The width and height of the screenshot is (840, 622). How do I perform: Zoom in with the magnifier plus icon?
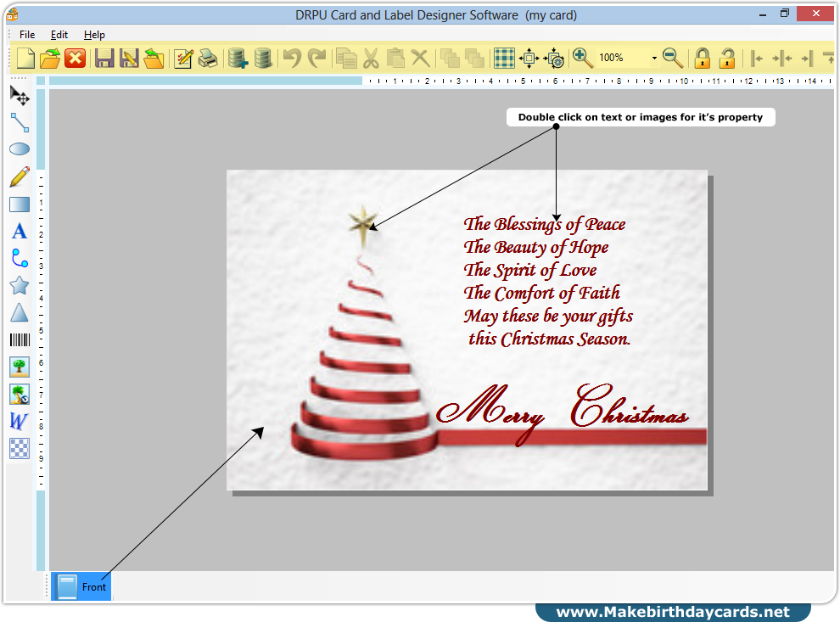(x=583, y=58)
